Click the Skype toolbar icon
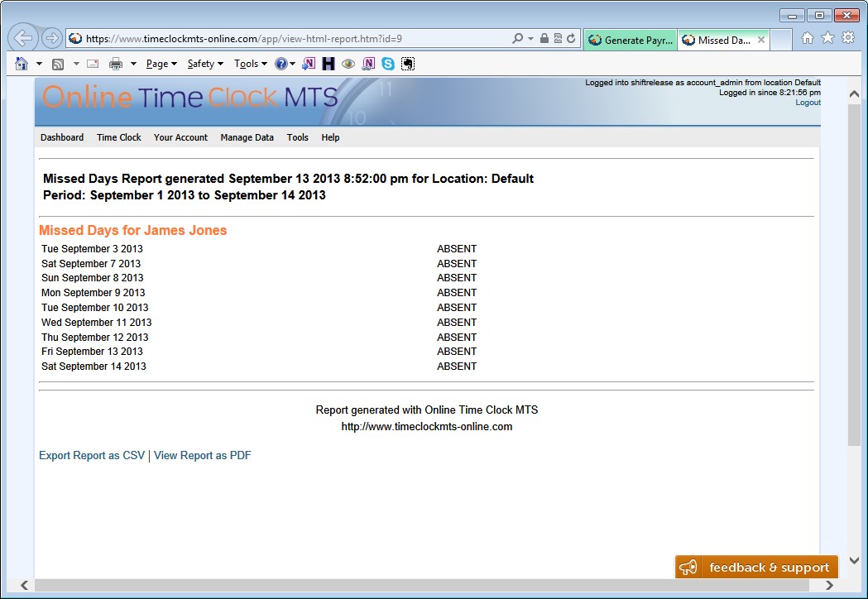 (x=388, y=64)
